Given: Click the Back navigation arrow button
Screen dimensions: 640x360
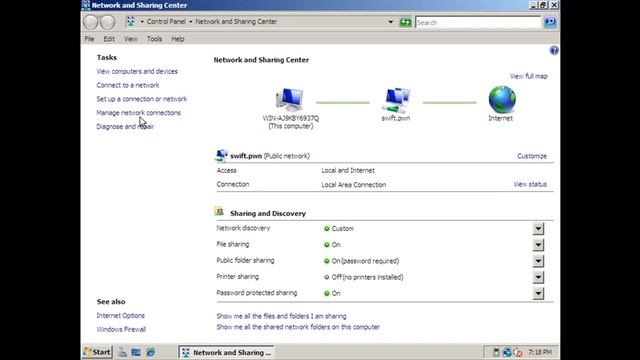Looking at the screenshot, I should tap(91, 22).
